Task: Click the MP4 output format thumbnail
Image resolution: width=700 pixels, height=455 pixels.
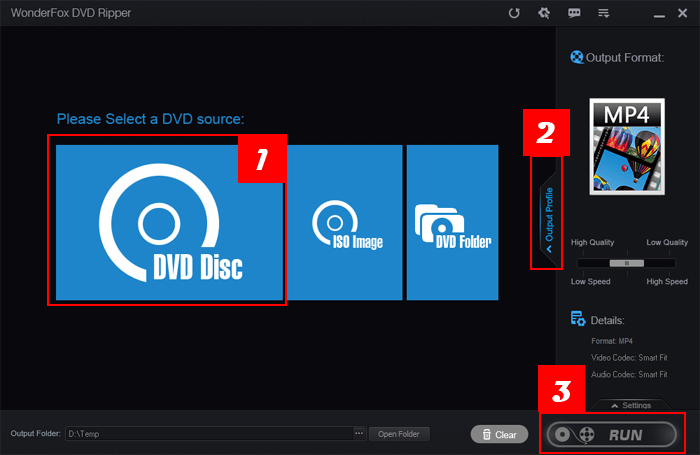Action: [x=627, y=146]
